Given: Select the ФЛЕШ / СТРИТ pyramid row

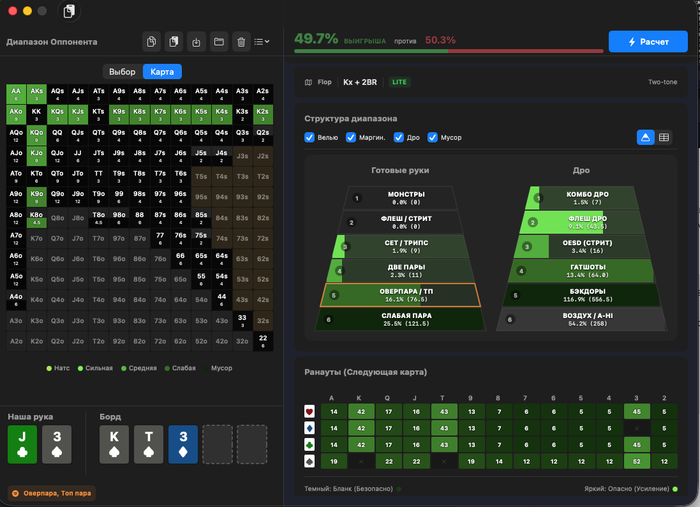Looking at the screenshot, I should coord(400,222).
